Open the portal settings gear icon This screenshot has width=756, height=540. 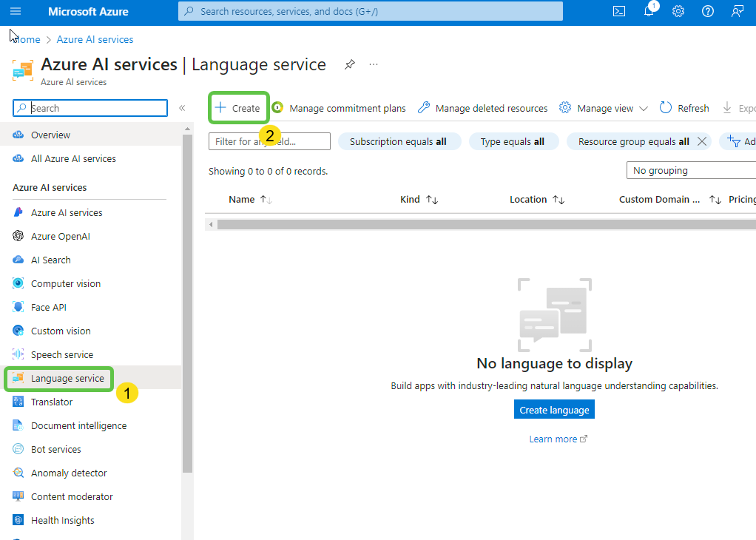tap(678, 11)
